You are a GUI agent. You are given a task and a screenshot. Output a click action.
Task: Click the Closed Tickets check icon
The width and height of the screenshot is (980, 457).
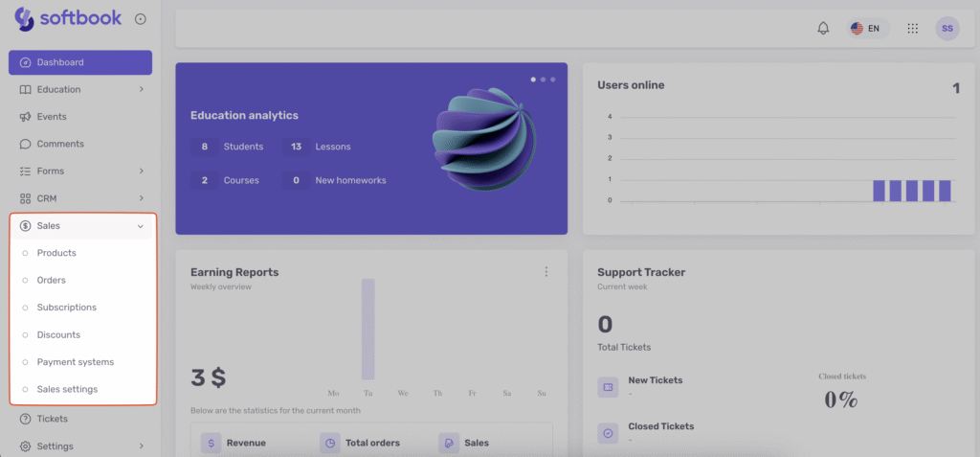pyautogui.click(x=608, y=433)
